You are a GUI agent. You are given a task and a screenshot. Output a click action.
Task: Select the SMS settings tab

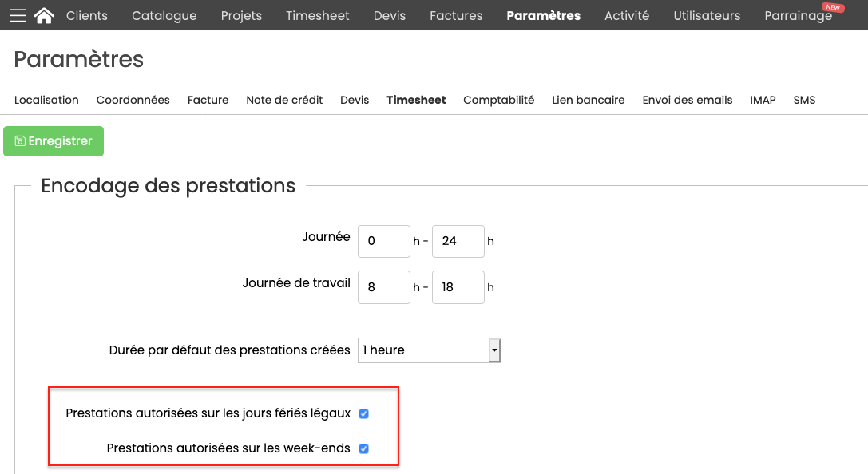[804, 100]
